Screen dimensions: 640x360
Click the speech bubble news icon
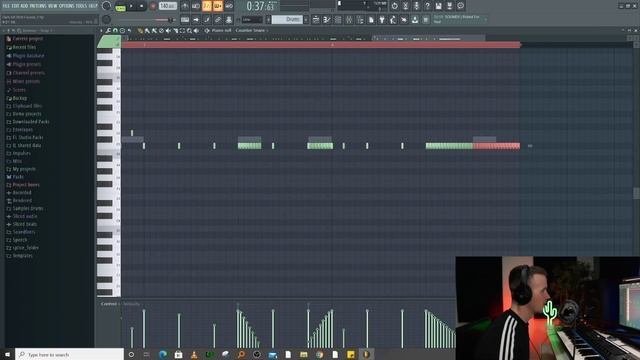(x=460, y=6)
